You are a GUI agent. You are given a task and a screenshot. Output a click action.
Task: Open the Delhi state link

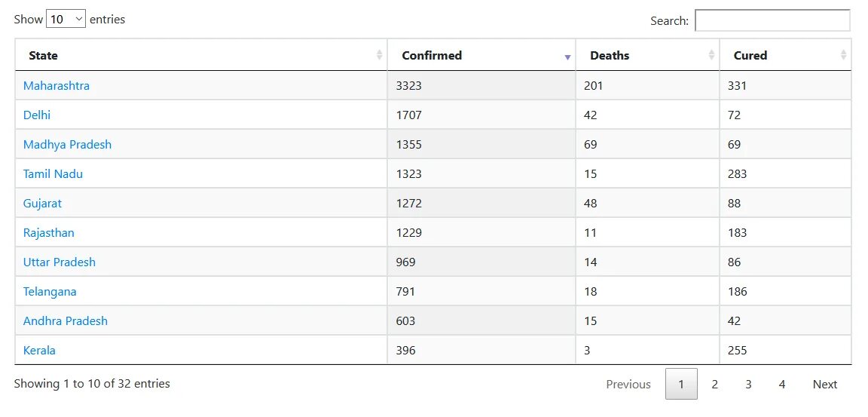click(37, 115)
